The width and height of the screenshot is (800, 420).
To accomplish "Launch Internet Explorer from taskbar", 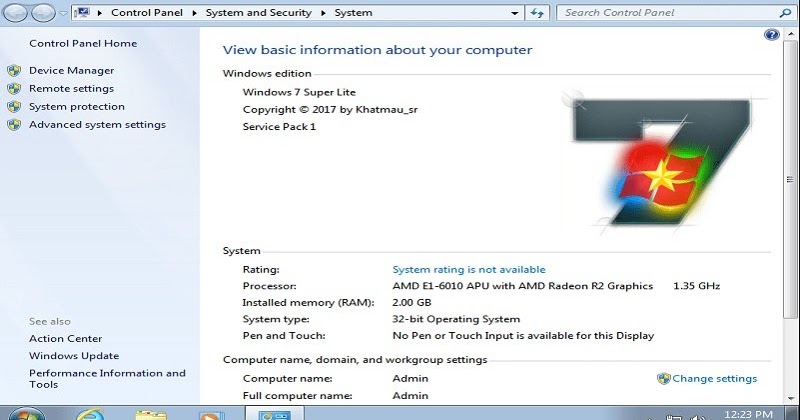I will [x=90, y=414].
